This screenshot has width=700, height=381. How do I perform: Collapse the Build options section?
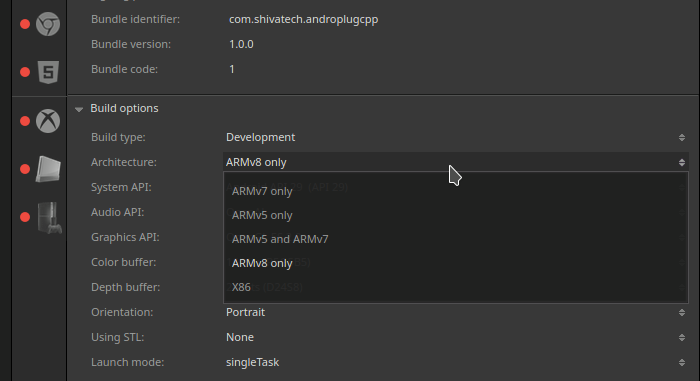[79, 109]
